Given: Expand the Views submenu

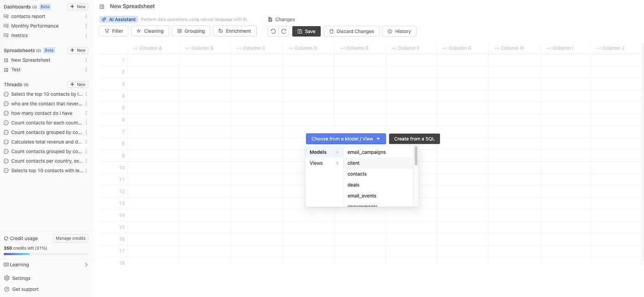Looking at the screenshot, I should coord(324,163).
